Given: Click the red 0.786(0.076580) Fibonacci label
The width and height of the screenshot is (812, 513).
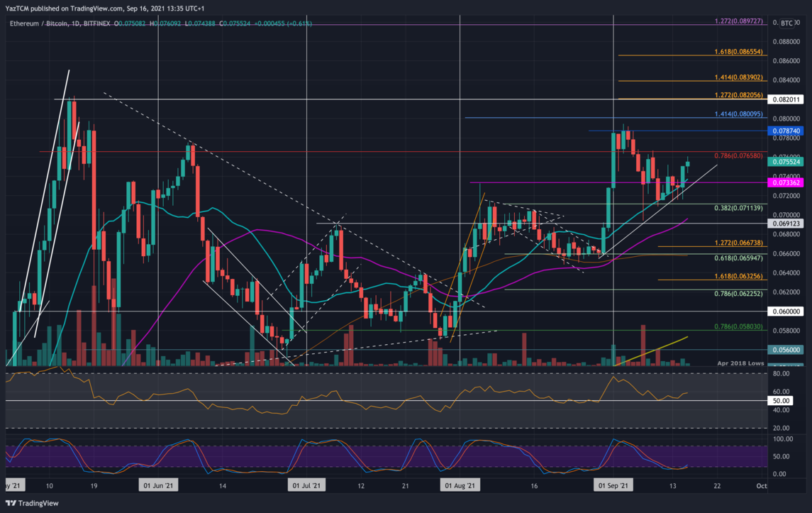Looking at the screenshot, I should (x=737, y=155).
